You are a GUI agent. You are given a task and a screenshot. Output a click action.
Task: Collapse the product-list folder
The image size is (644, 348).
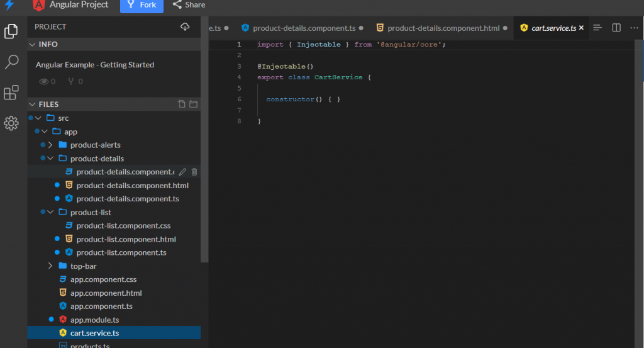pyautogui.click(x=50, y=212)
